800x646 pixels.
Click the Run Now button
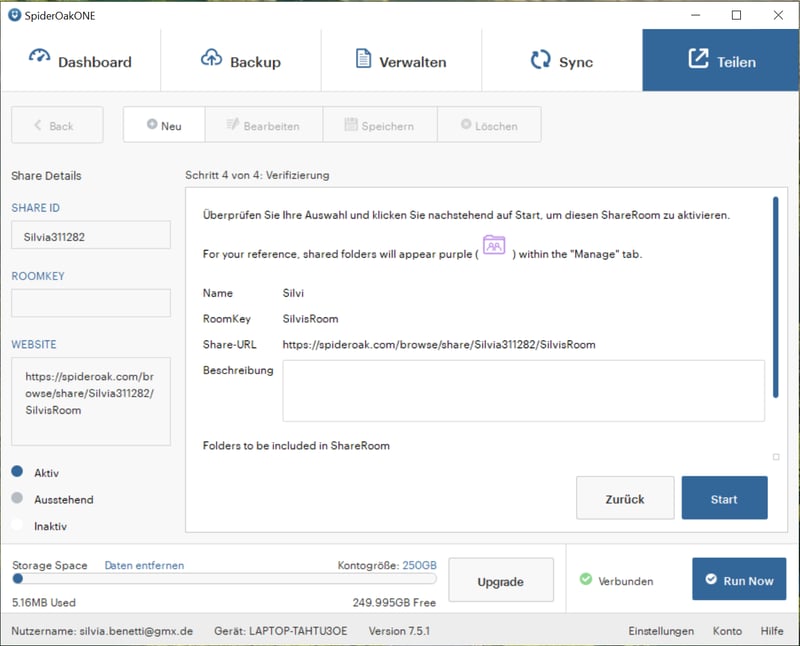point(738,580)
